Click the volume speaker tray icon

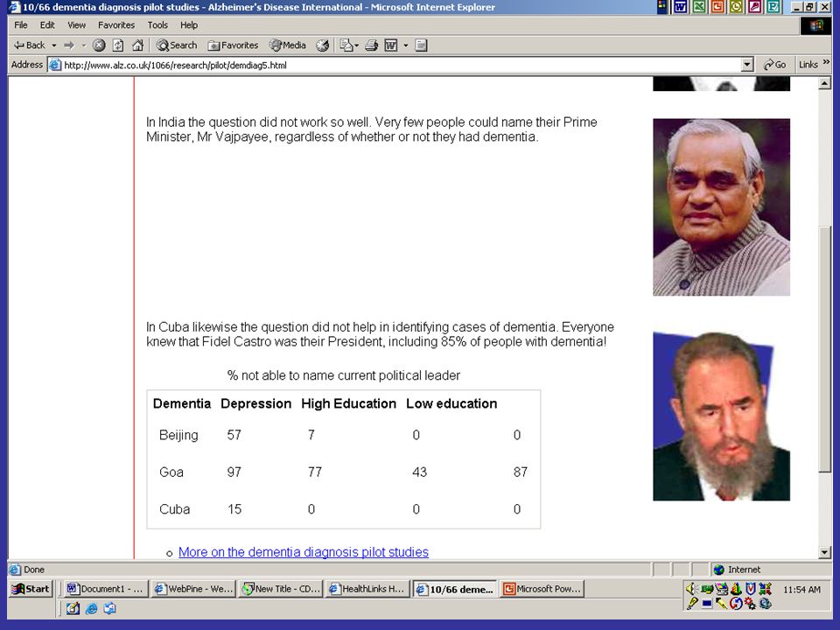click(691, 589)
